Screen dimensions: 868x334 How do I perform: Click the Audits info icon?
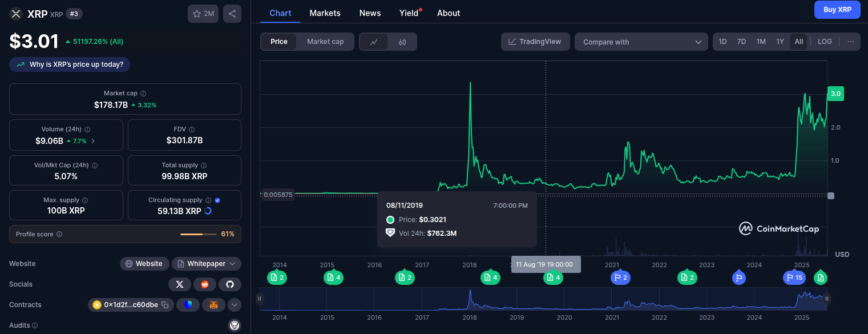[35, 325]
